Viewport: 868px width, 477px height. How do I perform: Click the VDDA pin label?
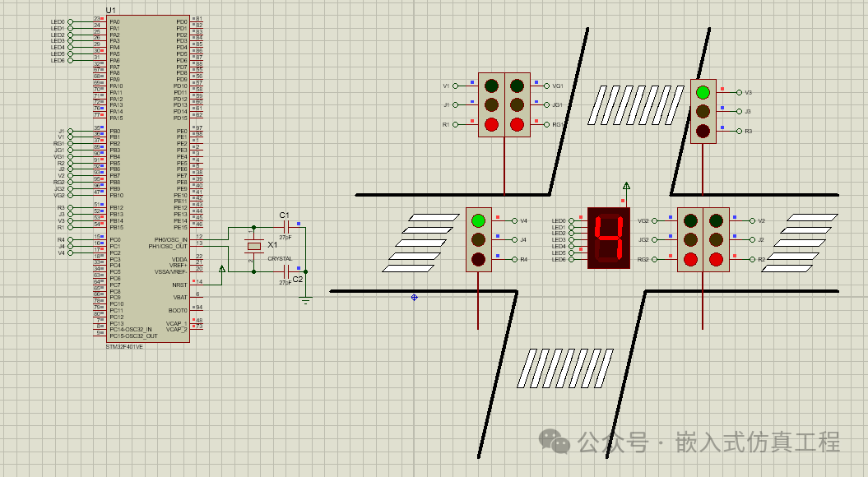point(179,259)
